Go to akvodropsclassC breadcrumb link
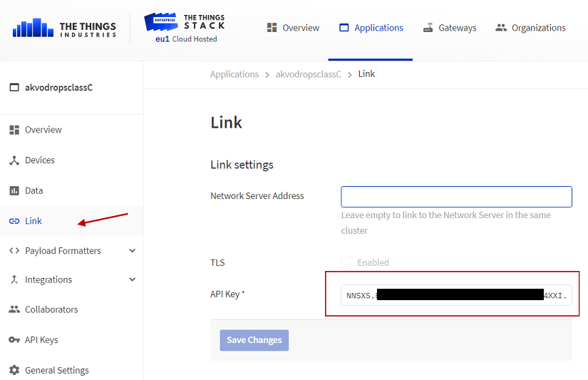 click(x=308, y=74)
